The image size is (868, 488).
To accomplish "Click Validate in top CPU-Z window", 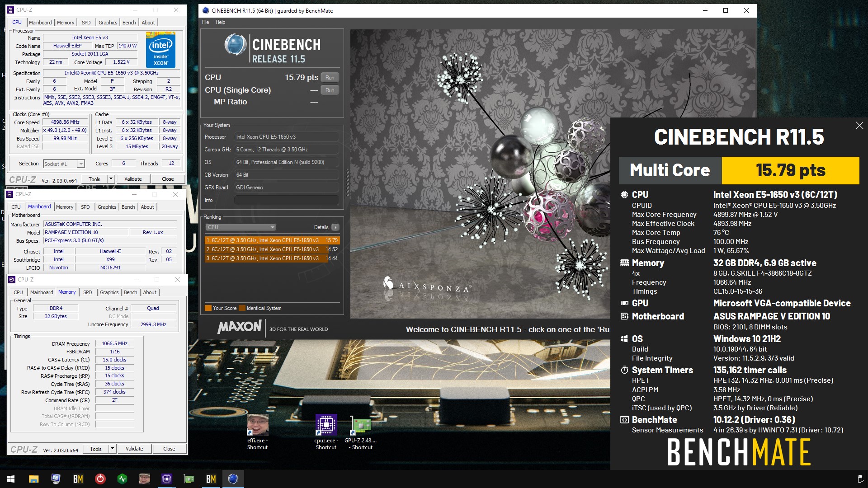I will [133, 179].
